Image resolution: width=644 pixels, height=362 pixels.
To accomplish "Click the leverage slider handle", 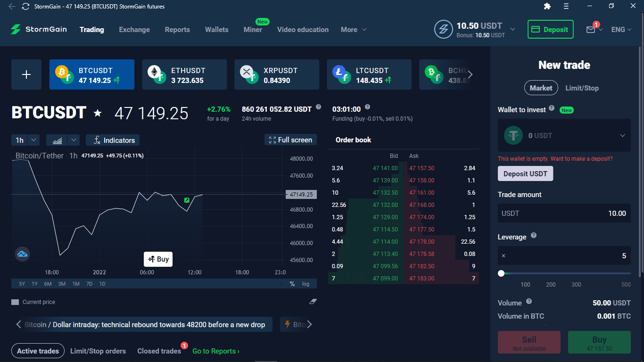I will point(501,273).
